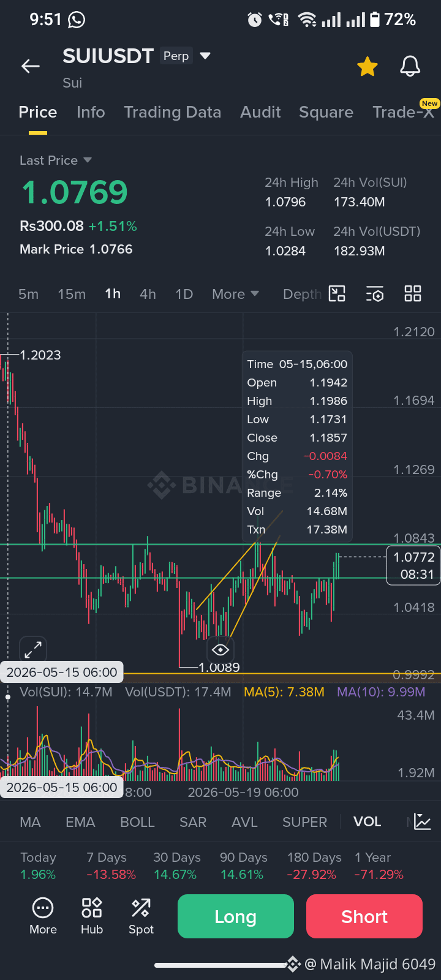Click the 24h Vol(USDT) value 182.93M
The width and height of the screenshot is (441, 980).
[x=360, y=251]
